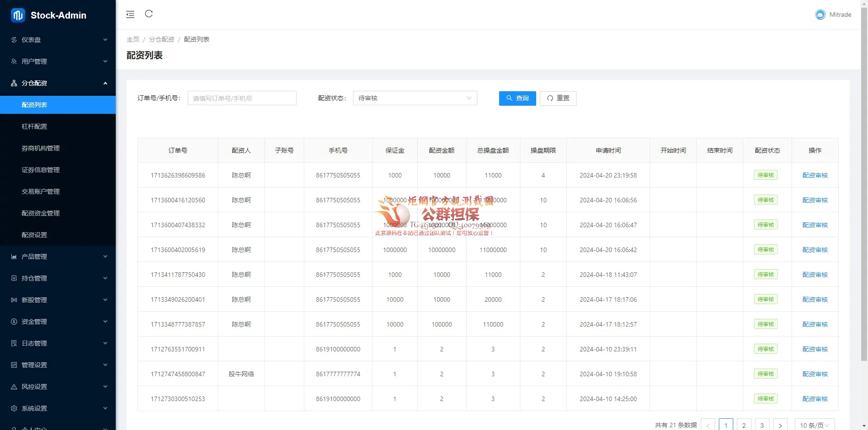The height and width of the screenshot is (430, 868).
Task: Click the 查询 search button
Action: [x=517, y=98]
